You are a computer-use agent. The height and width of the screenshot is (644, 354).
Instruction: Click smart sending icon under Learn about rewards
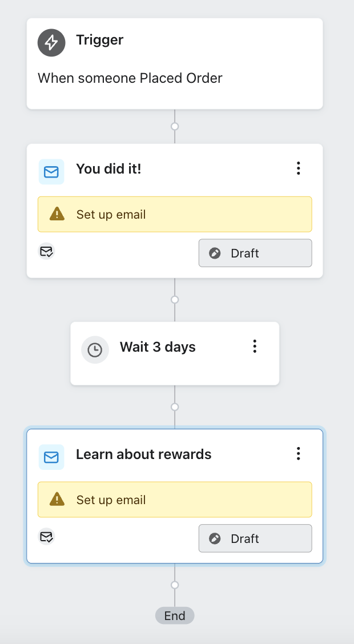tap(46, 537)
